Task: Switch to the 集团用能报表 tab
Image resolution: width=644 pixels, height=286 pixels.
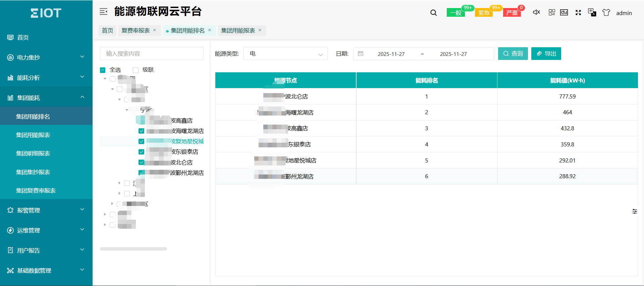Action: 238,30
